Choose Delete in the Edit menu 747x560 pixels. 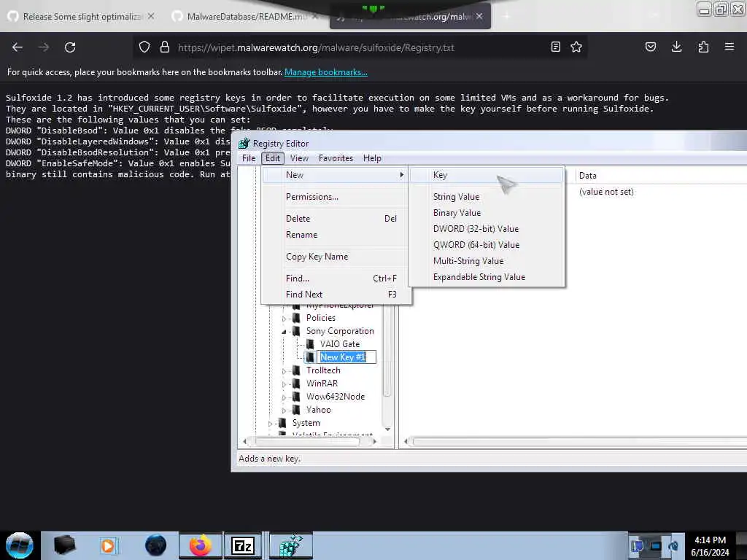pos(336,219)
